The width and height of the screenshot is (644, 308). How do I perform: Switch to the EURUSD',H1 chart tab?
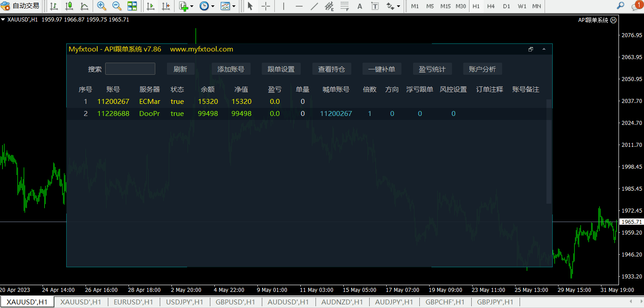coord(133,302)
